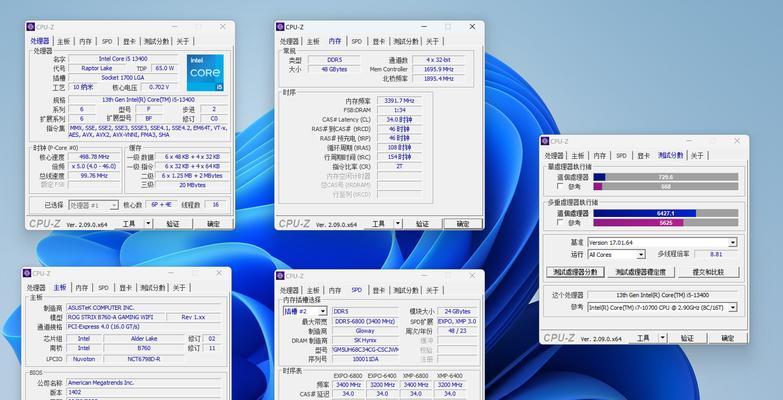Click the NCT6798D-R LPCIO field

click(x=144, y=359)
